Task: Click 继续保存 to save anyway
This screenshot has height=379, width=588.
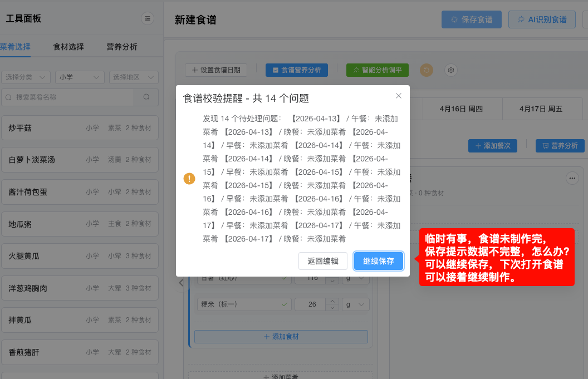Action: pyautogui.click(x=378, y=260)
